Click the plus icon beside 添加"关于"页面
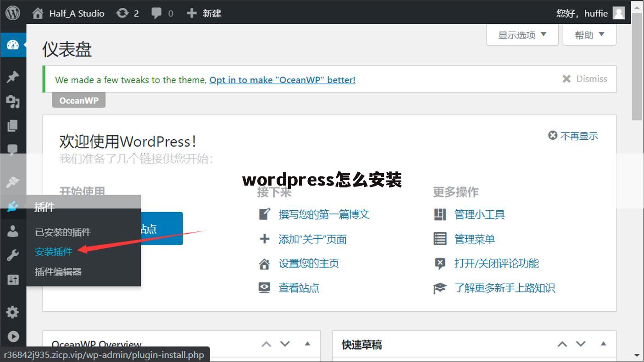This screenshot has width=644, height=362. point(265,239)
